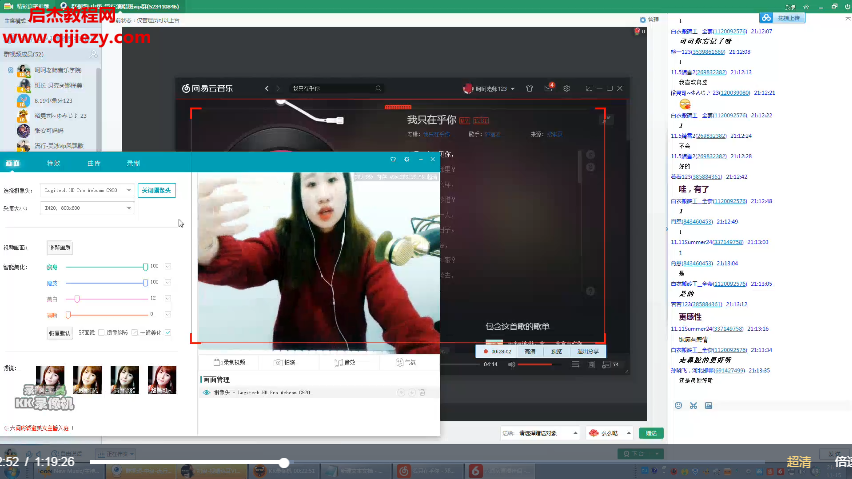This screenshot has width=852, height=479.
Task: Click the scissors screenshot icon in chat
Action: [x=693, y=405]
